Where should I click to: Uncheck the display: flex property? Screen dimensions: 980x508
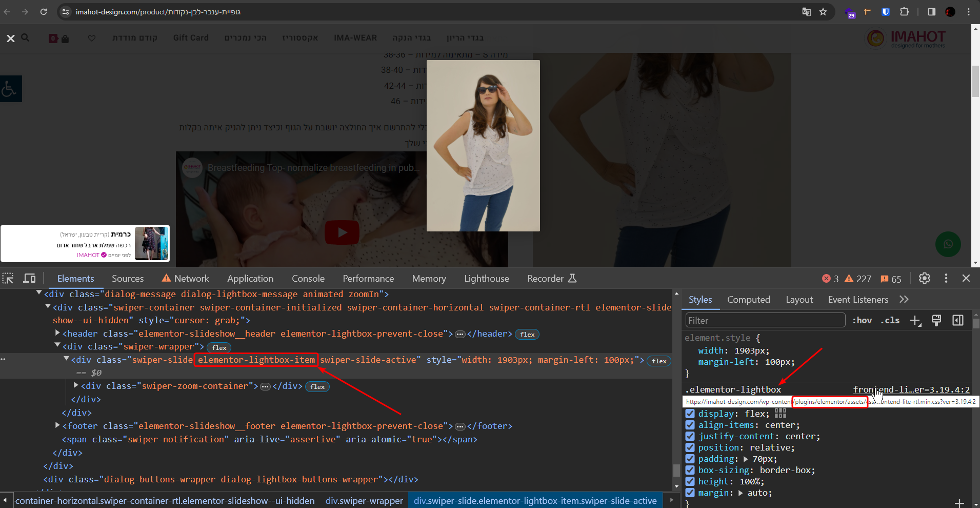click(690, 414)
